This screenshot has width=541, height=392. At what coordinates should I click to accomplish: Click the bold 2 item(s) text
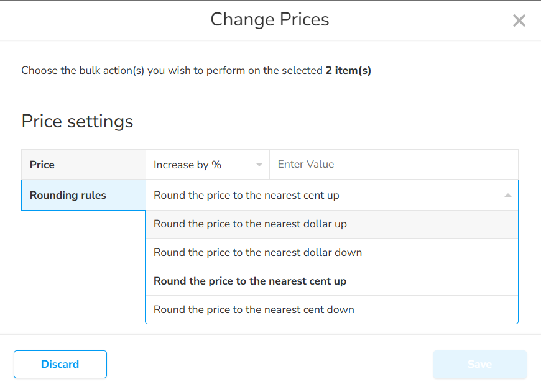(348, 71)
